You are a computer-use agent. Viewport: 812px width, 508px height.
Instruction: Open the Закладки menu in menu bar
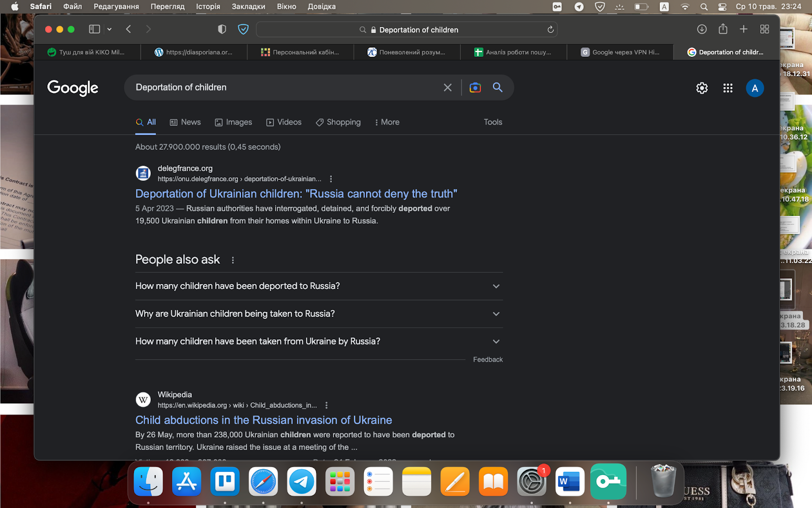(248, 7)
